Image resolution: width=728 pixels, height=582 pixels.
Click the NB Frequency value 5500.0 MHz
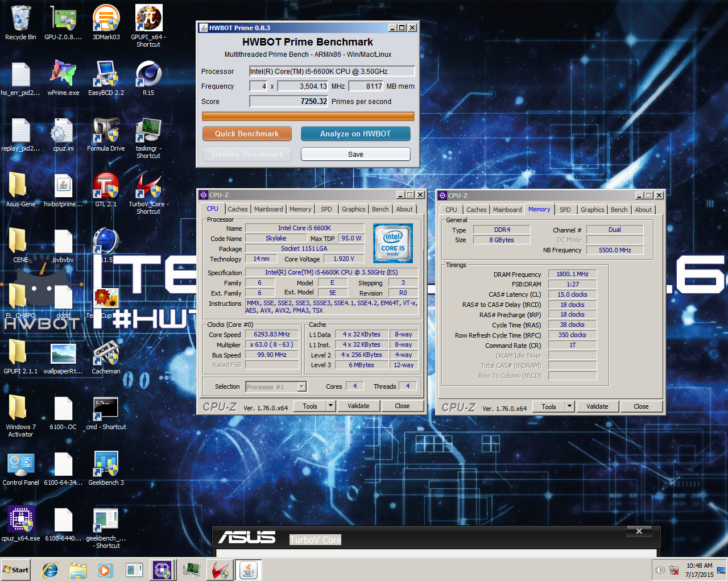(x=615, y=250)
